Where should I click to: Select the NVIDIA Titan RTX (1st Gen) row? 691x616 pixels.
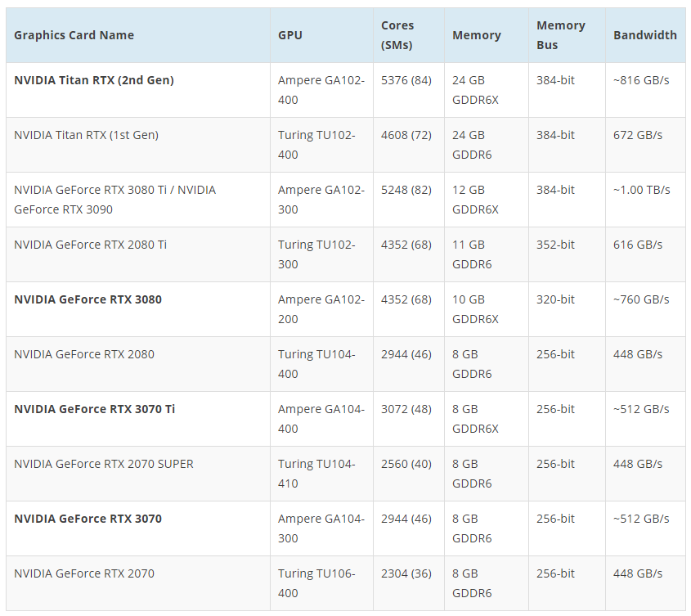point(345,145)
